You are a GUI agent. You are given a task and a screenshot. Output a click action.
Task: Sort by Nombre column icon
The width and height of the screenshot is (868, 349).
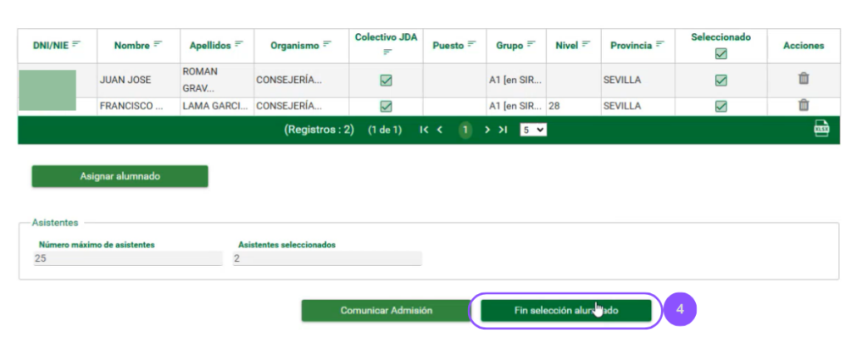click(x=159, y=43)
